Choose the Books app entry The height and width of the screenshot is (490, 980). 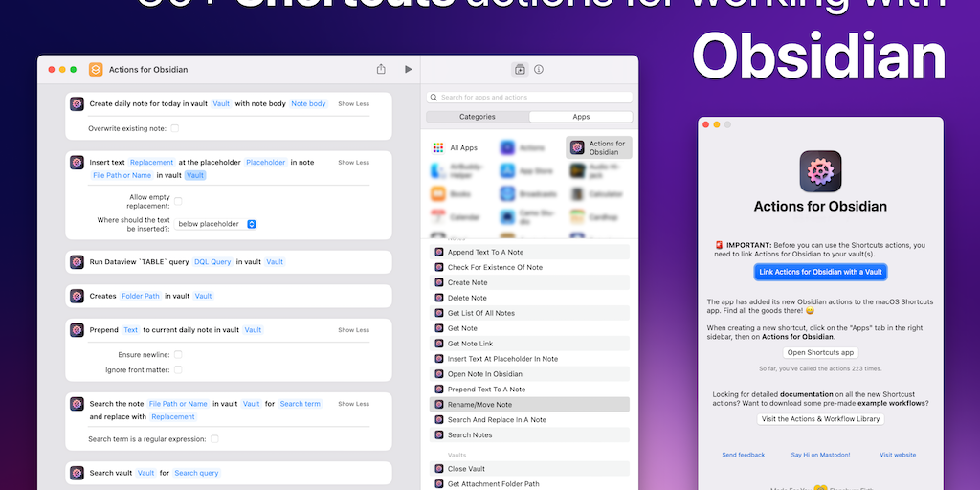[453, 193]
